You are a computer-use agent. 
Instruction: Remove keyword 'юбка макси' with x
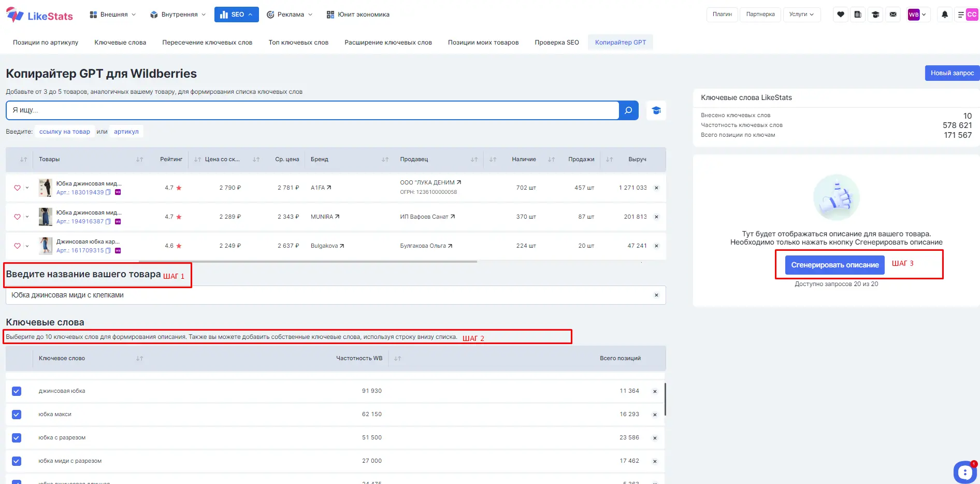tap(655, 415)
